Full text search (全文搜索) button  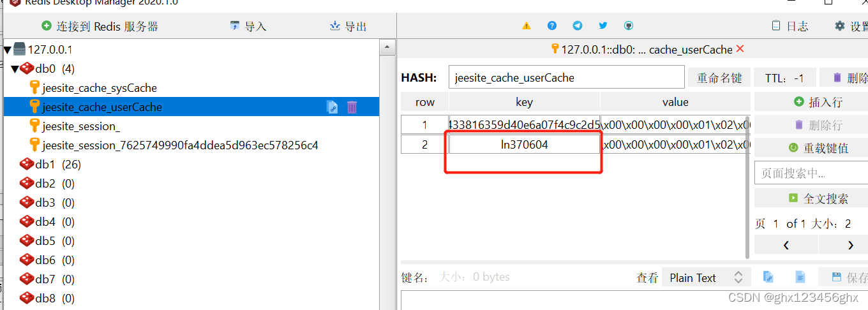coord(811,198)
